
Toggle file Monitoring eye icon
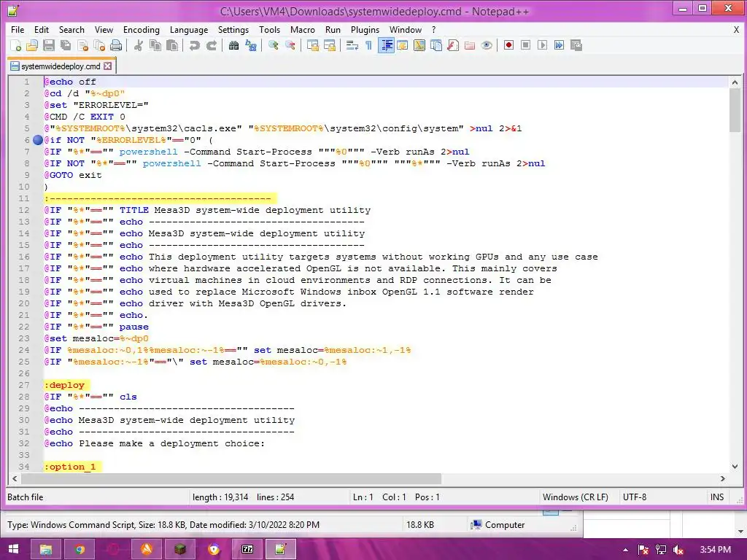point(487,45)
